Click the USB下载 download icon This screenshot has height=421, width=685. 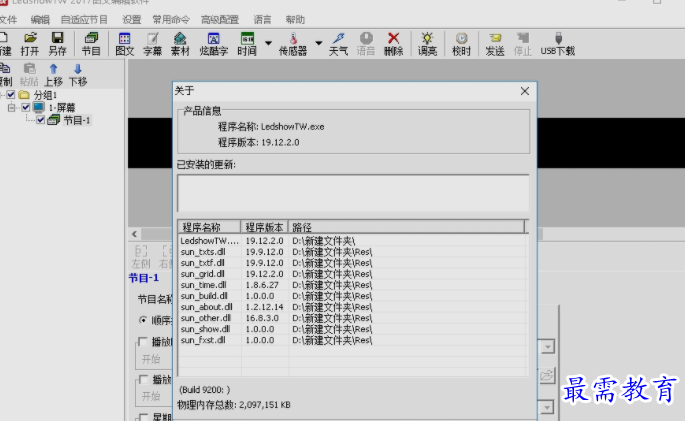point(557,44)
